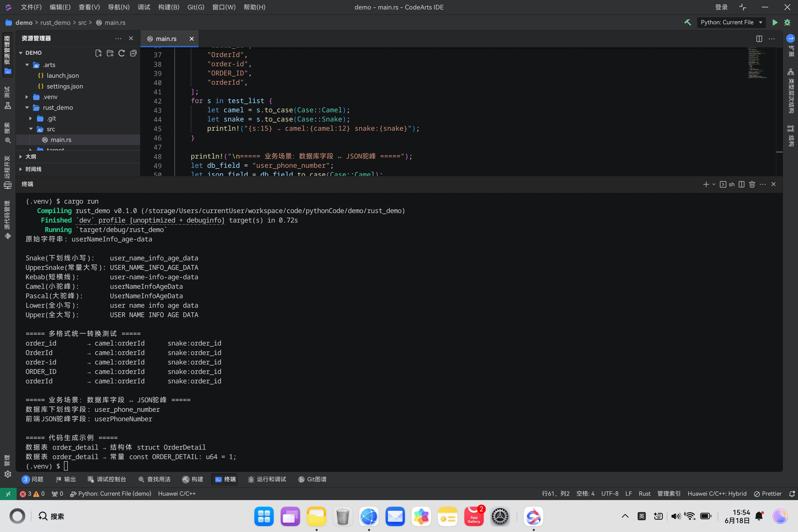Add a new terminal with plus icon
The height and width of the screenshot is (532, 798).
click(706, 184)
